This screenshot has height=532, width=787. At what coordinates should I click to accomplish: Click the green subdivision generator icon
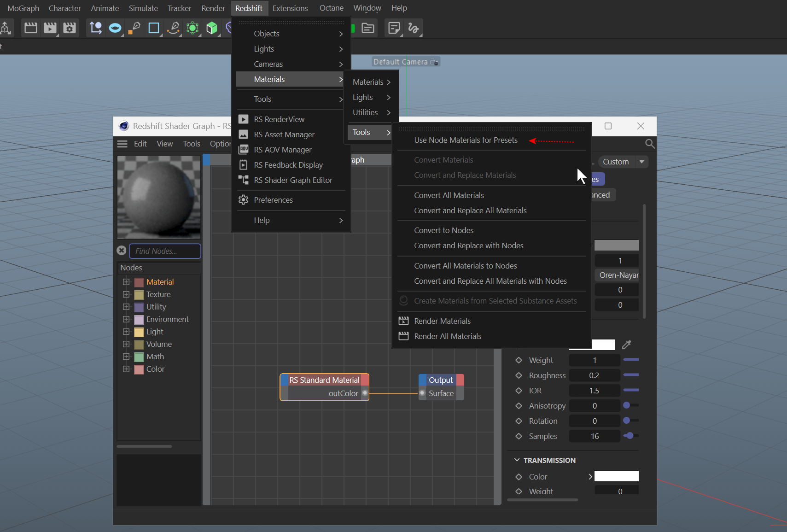pos(192,28)
